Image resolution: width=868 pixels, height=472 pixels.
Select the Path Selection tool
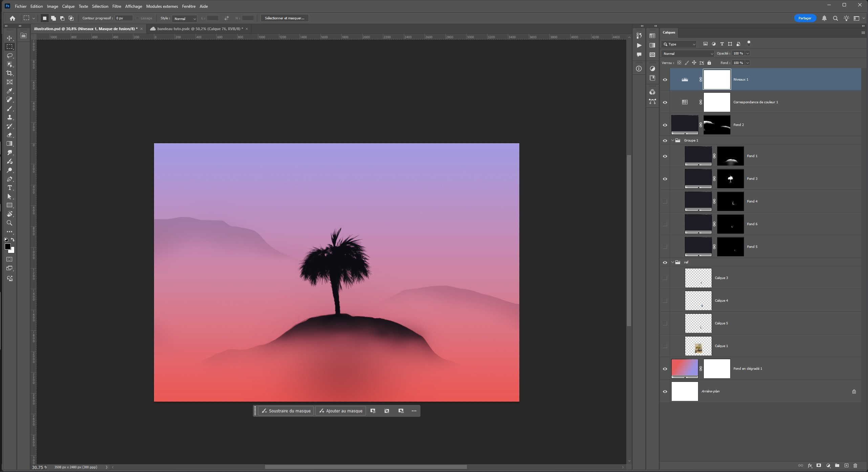(9, 196)
